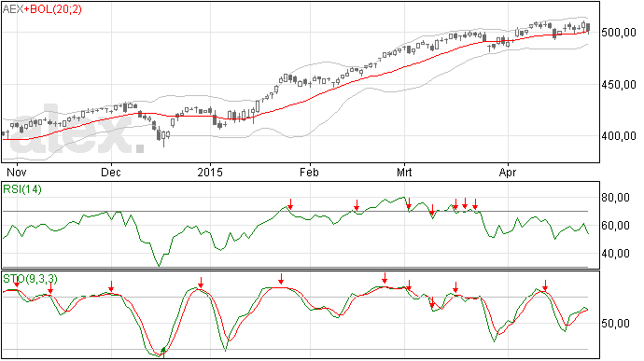This screenshot has width=644, height=361.
Task: Select the "STO(9,3,3)" panel label
Action: pos(30,279)
